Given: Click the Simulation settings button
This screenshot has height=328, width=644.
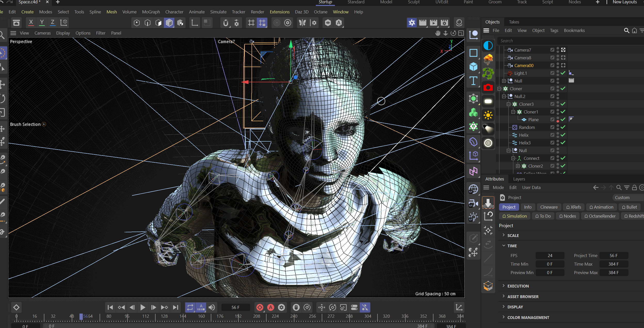Looking at the screenshot, I should [514, 216].
